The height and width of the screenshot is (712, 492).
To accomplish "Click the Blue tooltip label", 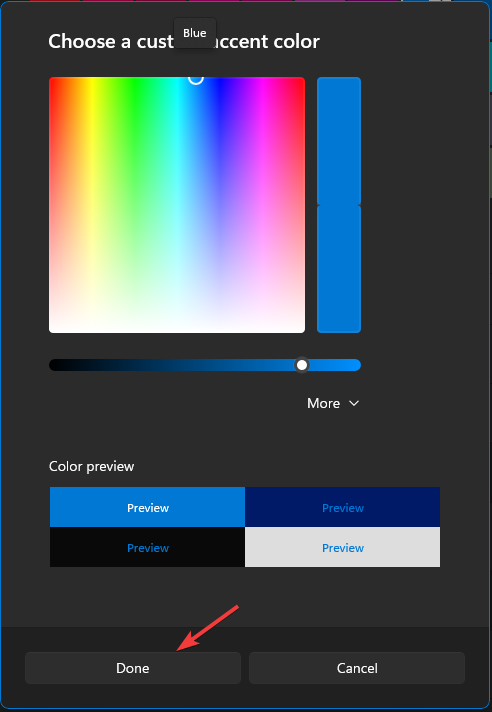I will coord(195,33).
